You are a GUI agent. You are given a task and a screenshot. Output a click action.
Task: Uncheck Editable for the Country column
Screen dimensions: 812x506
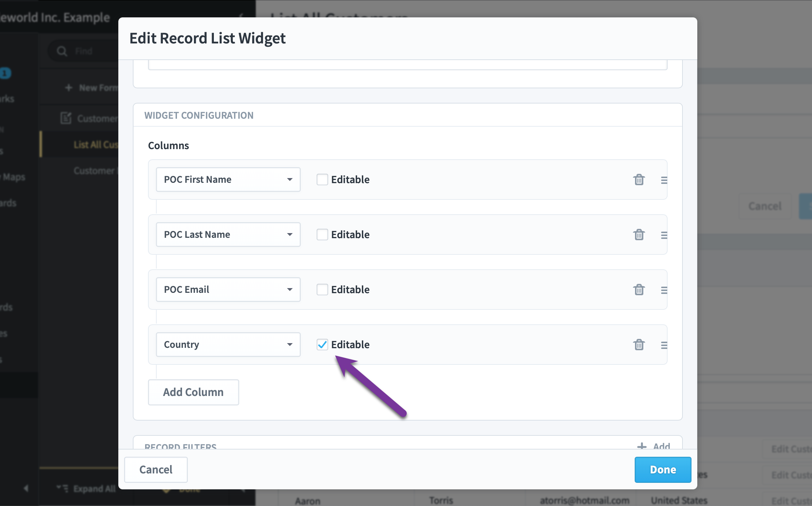322,344
